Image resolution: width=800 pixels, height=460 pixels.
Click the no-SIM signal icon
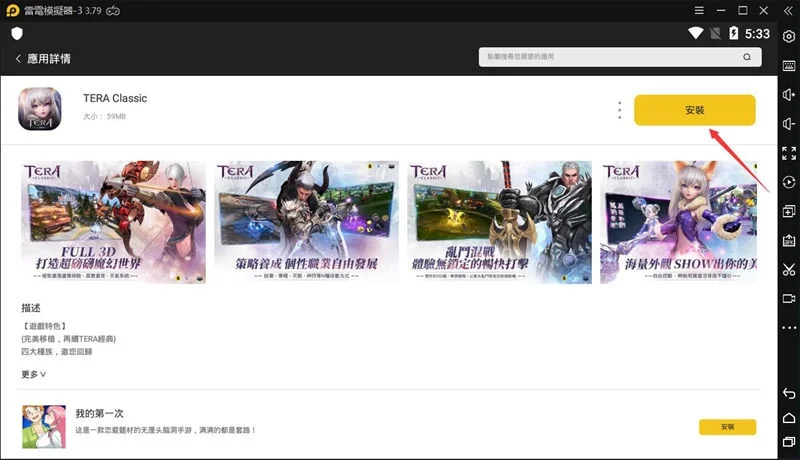715,33
